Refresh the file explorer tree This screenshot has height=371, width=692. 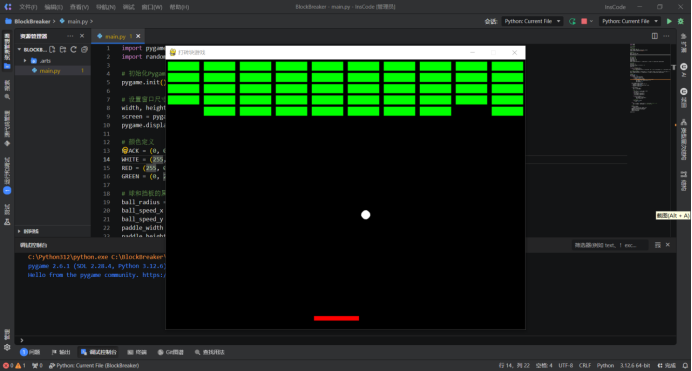[74, 49]
